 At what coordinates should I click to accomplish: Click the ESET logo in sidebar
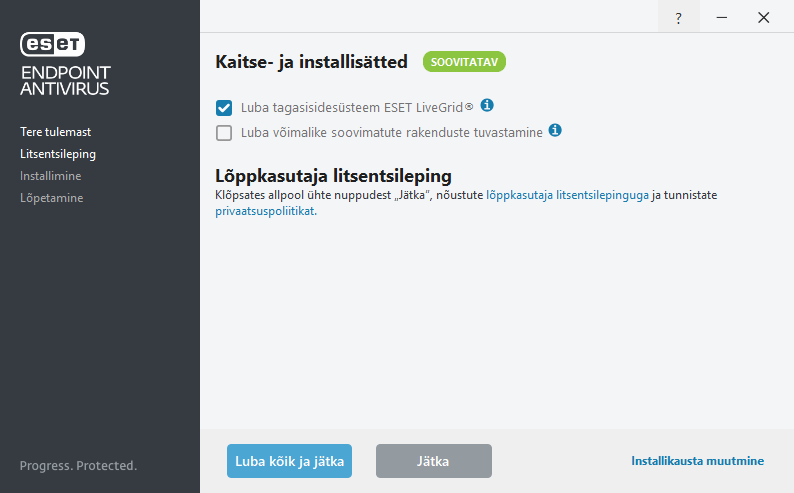click(53, 43)
